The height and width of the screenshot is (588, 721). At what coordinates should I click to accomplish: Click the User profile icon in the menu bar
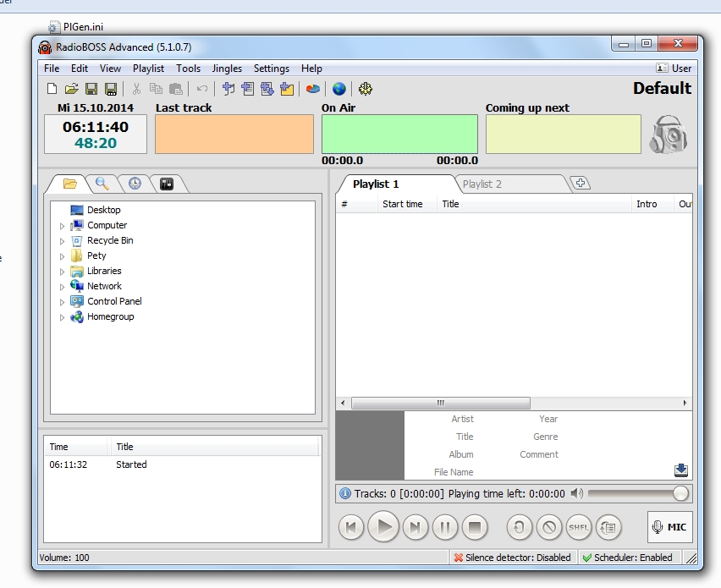click(662, 68)
